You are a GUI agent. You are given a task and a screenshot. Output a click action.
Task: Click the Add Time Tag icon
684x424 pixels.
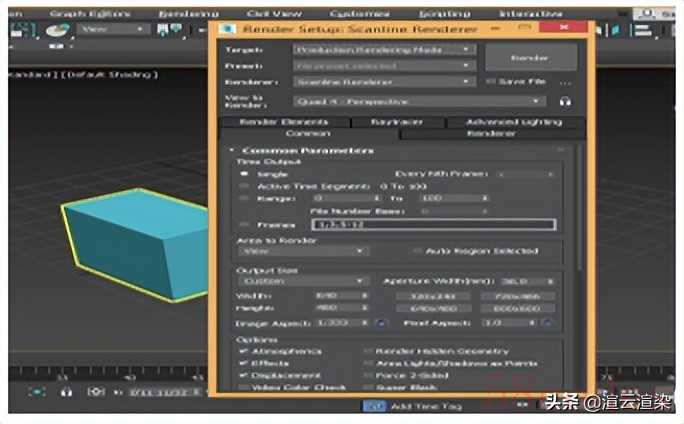[x=373, y=406]
